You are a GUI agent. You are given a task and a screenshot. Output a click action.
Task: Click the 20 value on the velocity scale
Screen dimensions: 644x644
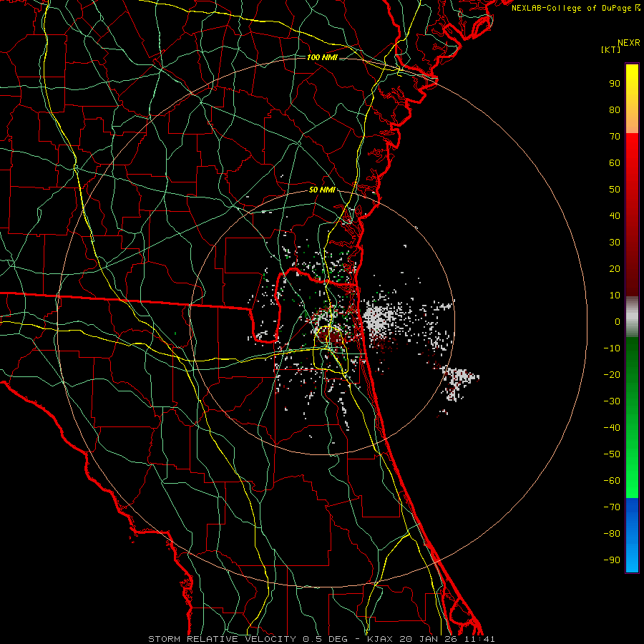coord(615,269)
